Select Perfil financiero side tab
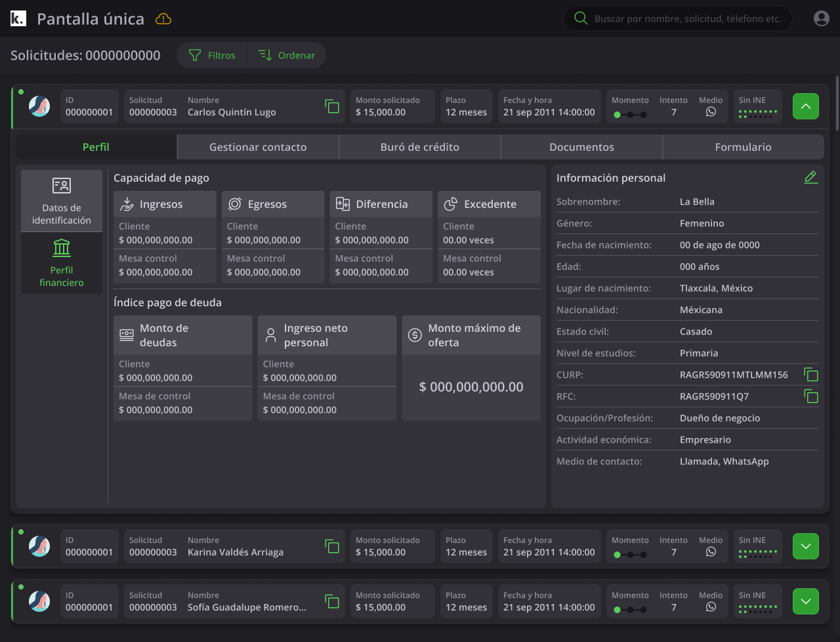This screenshot has width=840, height=642. (62, 263)
